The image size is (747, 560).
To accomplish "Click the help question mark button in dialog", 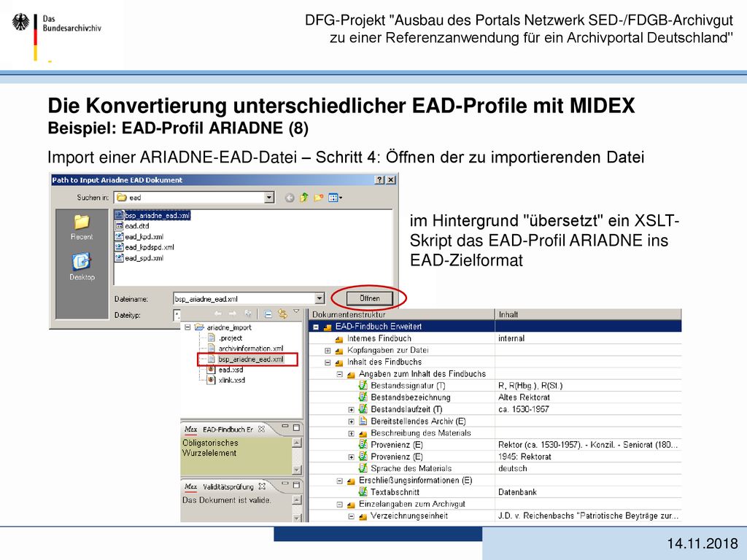I will coord(379,179).
